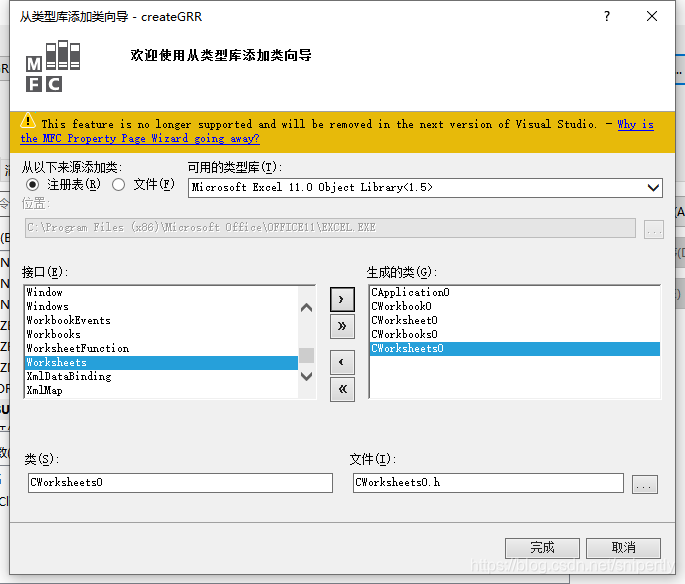Open the 可用的类型库 dropdown list
The height and width of the screenshot is (584, 685).
[653, 188]
